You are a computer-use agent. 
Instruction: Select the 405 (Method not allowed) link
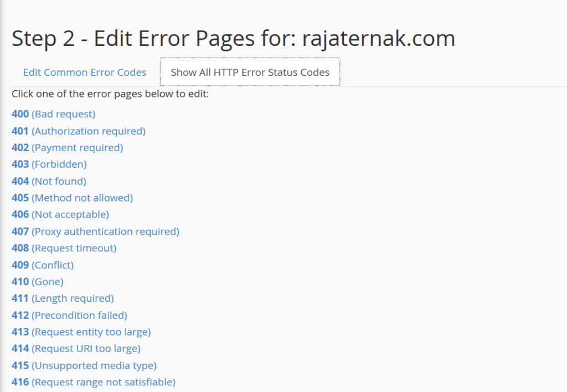pyautogui.click(x=71, y=198)
